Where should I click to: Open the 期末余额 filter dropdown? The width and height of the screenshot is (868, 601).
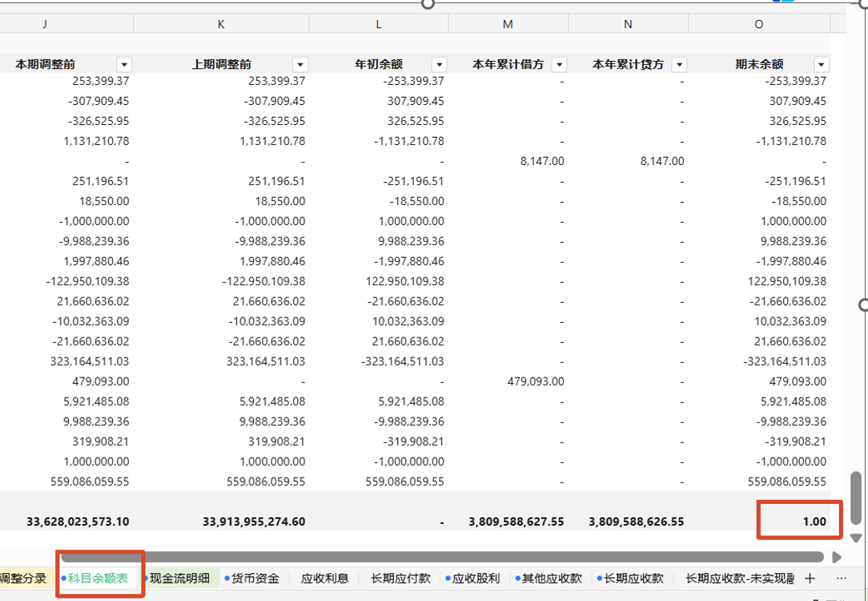coord(822,64)
